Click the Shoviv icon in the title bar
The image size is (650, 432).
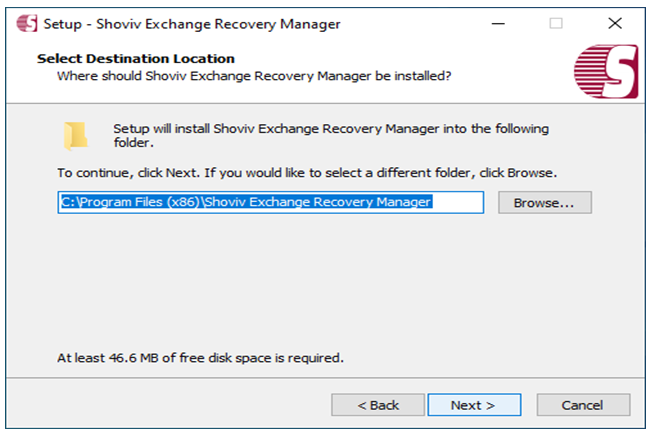(27, 23)
